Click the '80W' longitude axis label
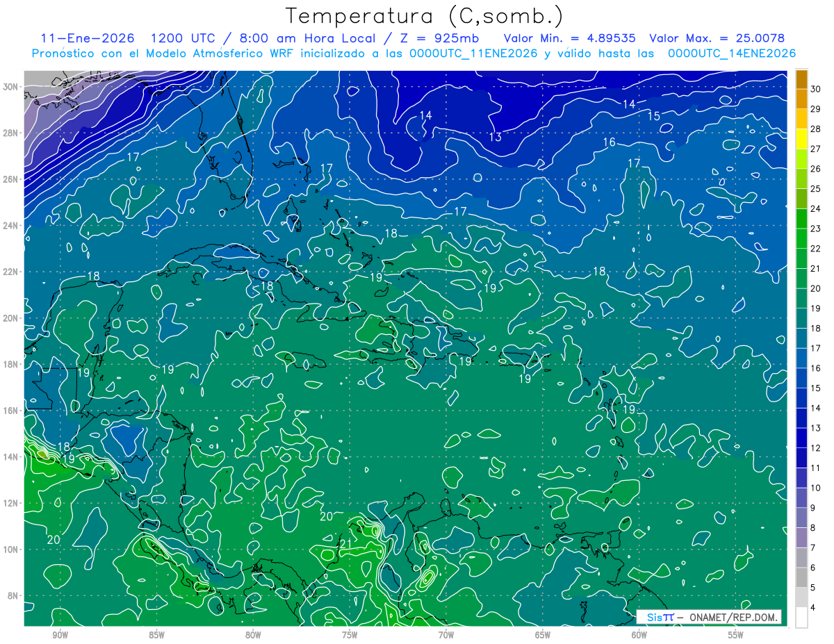834x644 pixels. [x=253, y=636]
